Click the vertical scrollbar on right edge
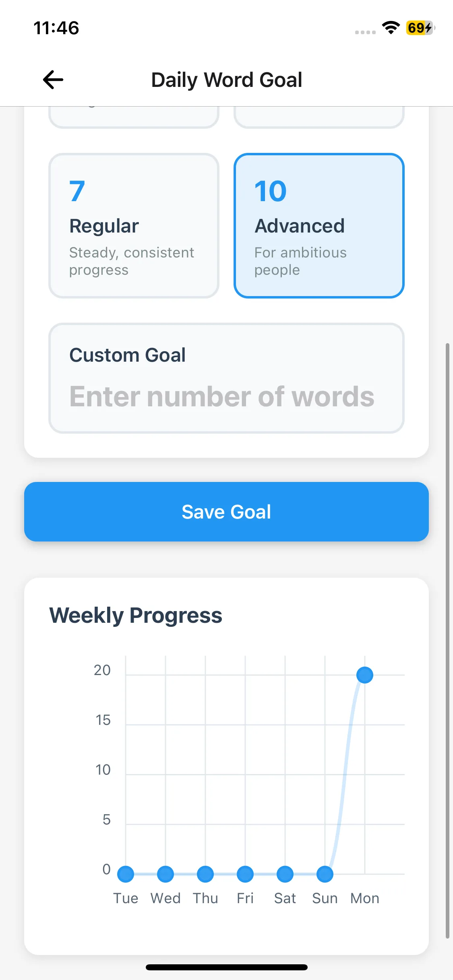Screen dimensions: 453x980 tap(447, 640)
